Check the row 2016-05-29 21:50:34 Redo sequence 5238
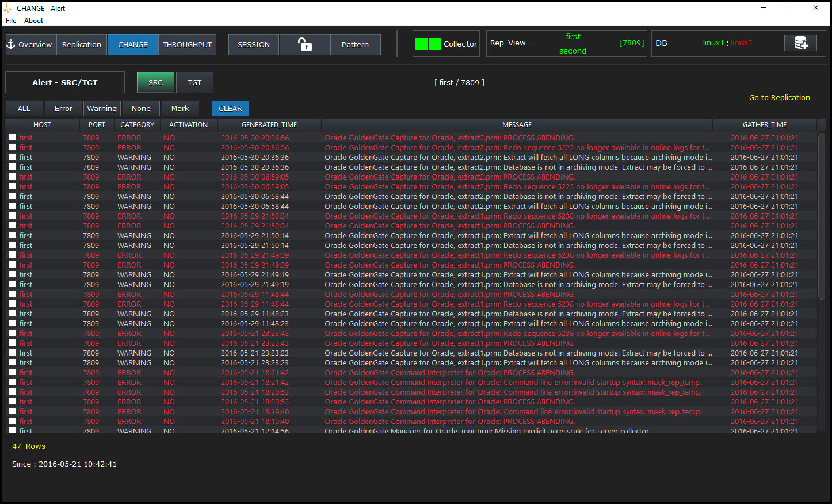Image resolution: width=832 pixels, height=504 pixels. point(13,216)
